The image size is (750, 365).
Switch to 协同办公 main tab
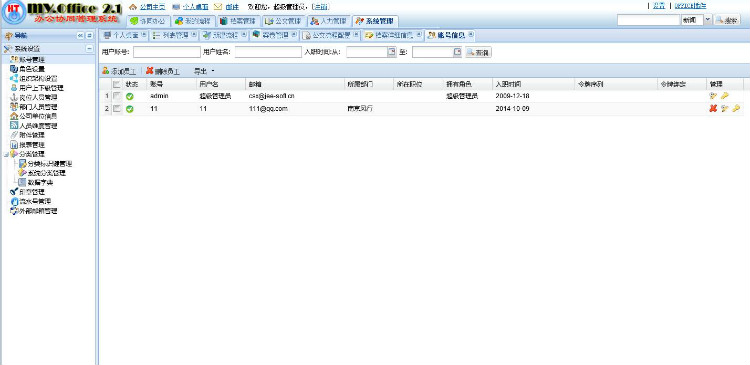[147, 21]
